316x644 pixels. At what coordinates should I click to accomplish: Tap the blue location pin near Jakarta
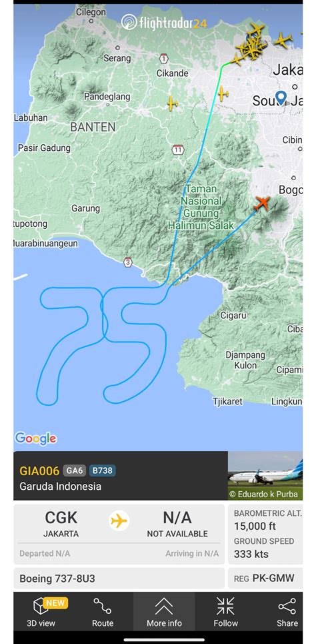(281, 97)
